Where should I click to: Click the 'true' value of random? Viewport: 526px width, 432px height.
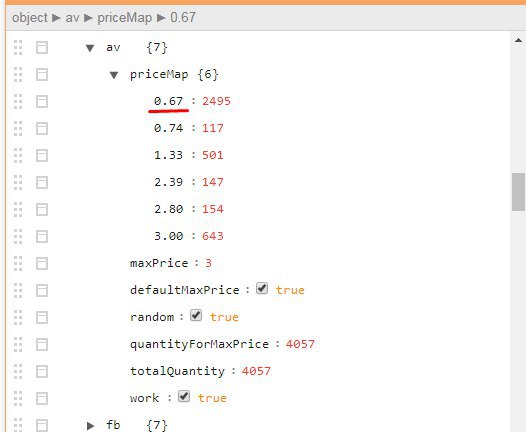pos(224,317)
